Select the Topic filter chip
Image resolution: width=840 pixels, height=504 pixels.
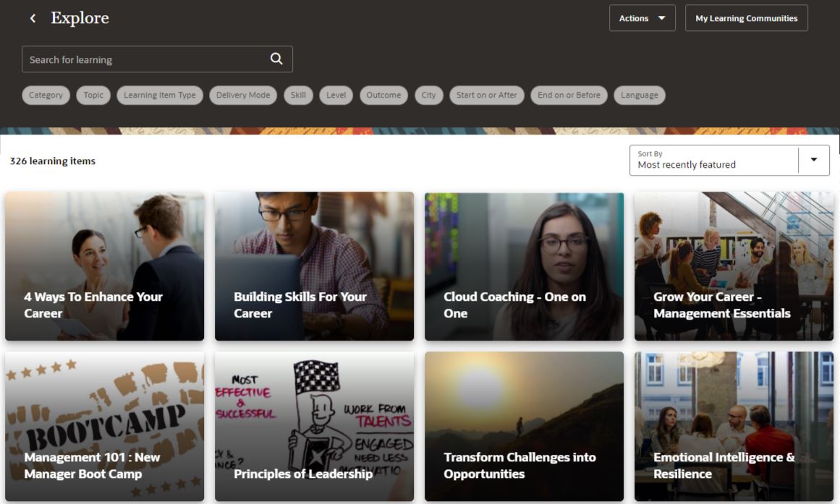coord(93,95)
